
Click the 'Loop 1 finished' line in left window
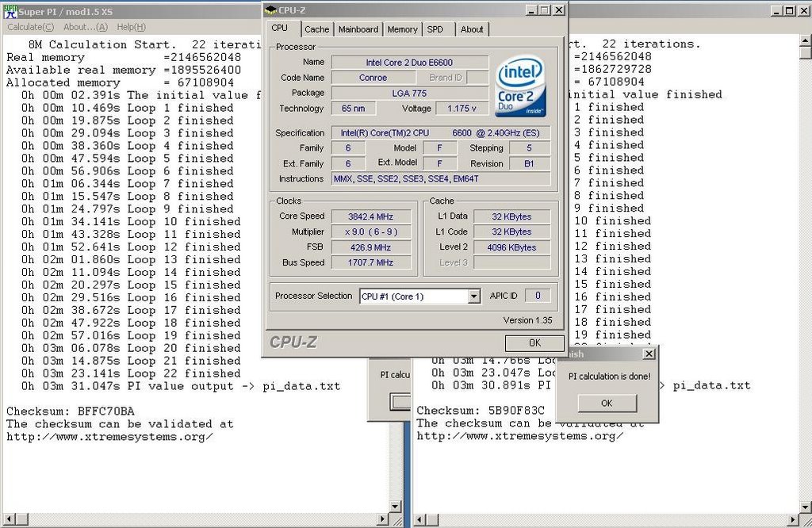point(128,108)
